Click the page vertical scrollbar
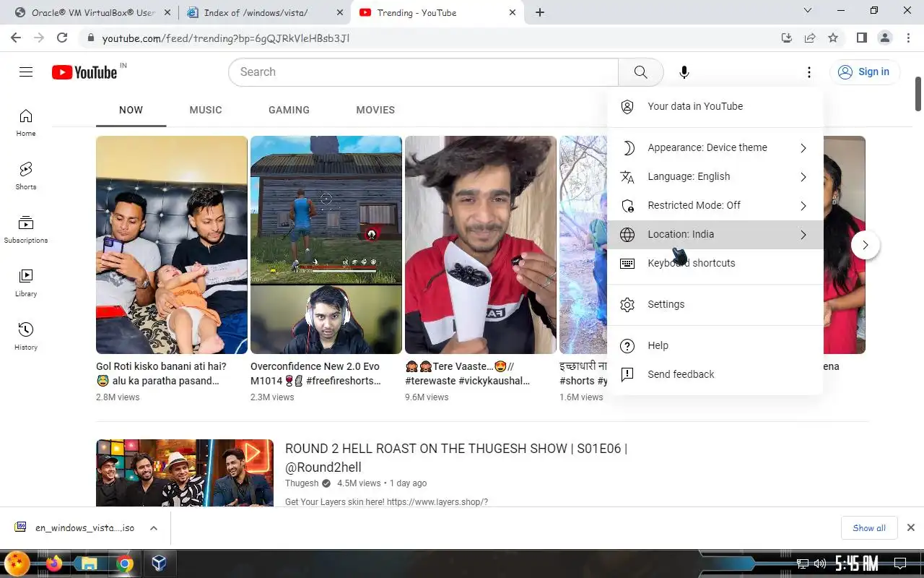 click(x=919, y=94)
